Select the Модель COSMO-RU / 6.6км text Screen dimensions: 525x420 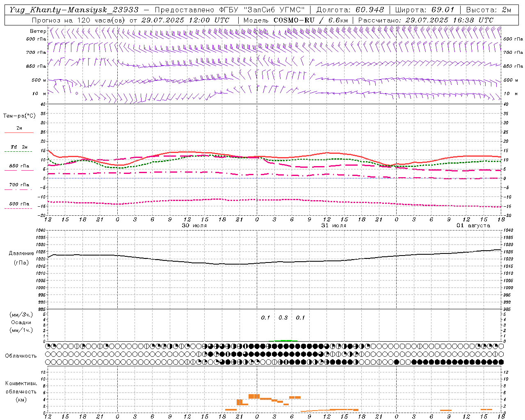point(295,20)
